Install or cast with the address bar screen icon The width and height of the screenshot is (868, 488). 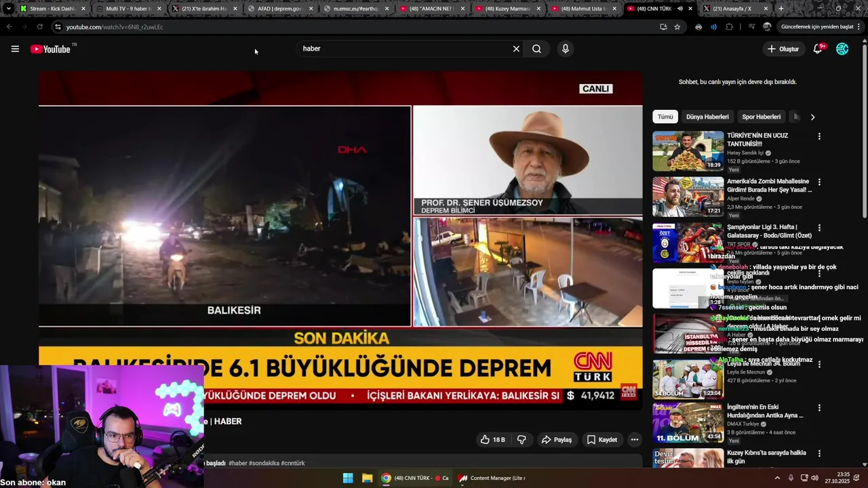(x=663, y=27)
